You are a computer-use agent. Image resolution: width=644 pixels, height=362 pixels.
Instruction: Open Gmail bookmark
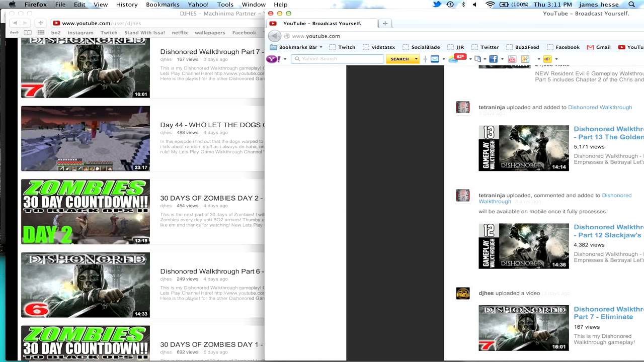coord(599,47)
